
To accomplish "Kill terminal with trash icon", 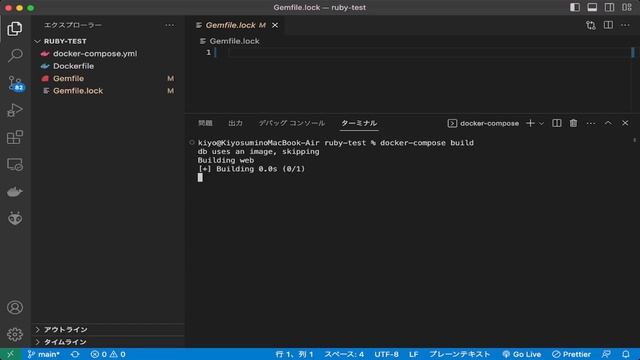I will click(573, 123).
